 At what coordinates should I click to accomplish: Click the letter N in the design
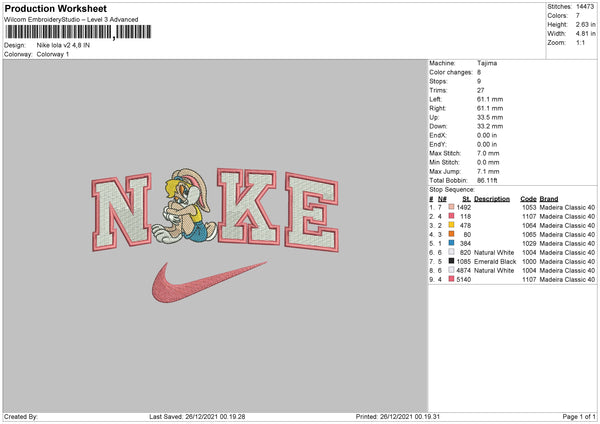[122, 212]
